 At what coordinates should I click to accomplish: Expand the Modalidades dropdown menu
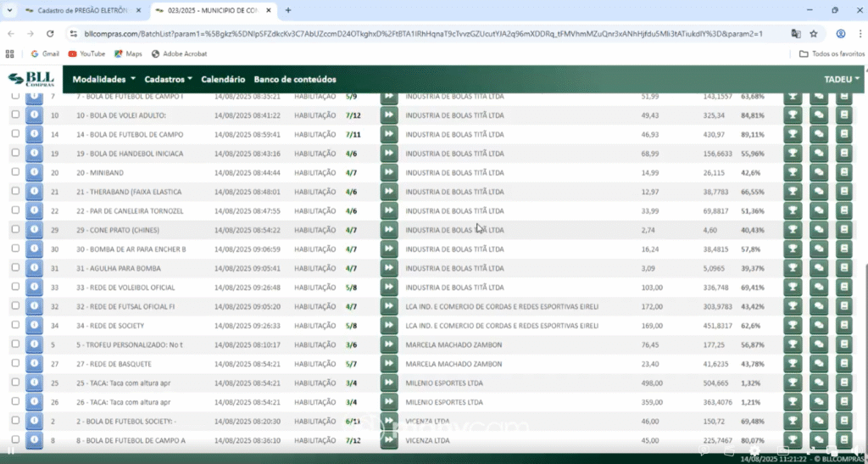(104, 79)
